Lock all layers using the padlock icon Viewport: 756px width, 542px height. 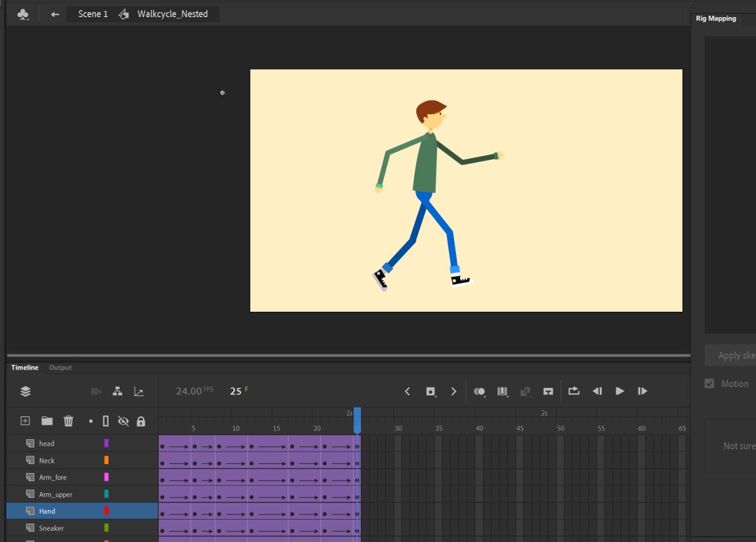tap(141, 421)
